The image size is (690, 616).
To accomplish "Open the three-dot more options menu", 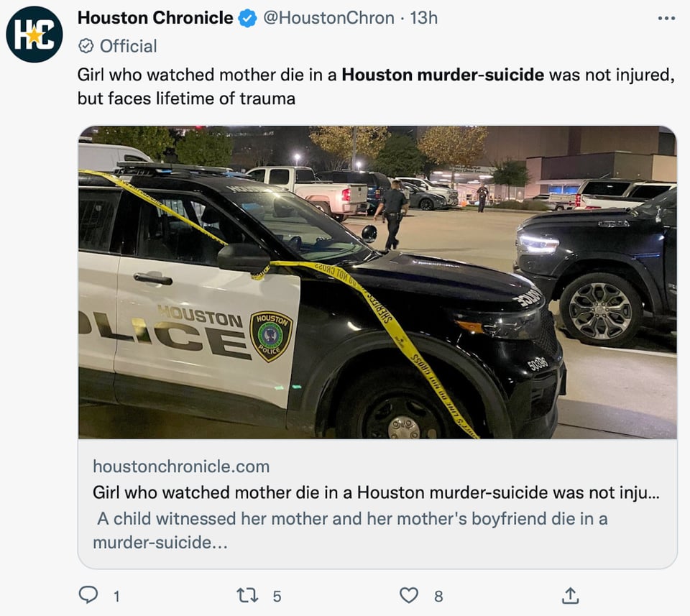I will (x=666, y=19).
